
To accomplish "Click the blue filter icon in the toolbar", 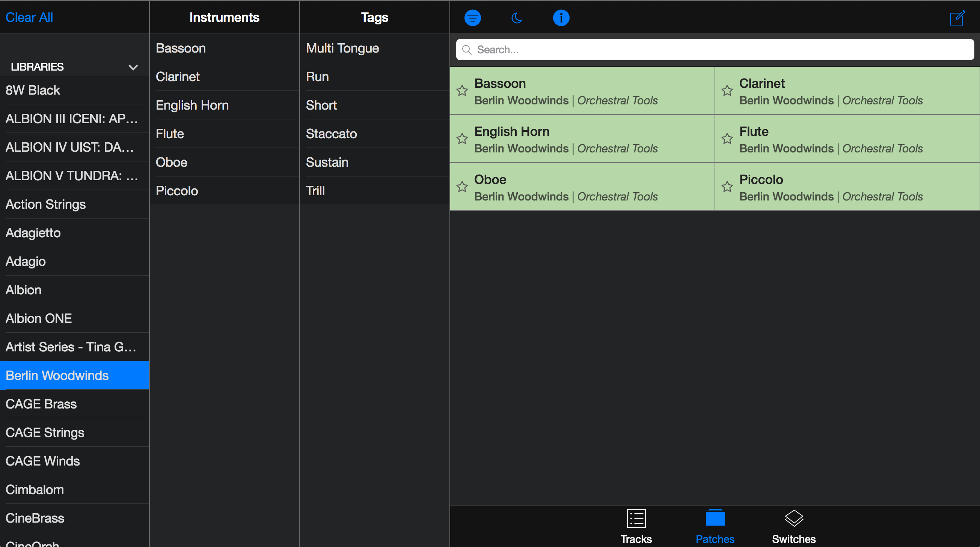I will click(x=472, y=18).
